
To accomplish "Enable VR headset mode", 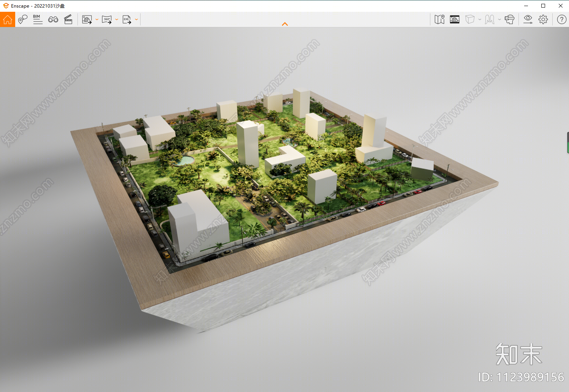I will (509, 19).
